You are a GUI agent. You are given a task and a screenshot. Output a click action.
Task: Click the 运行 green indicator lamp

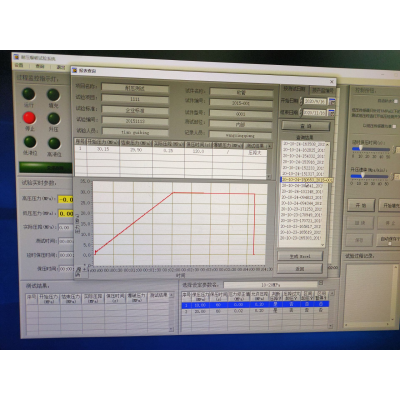click(x=28, y=94)
